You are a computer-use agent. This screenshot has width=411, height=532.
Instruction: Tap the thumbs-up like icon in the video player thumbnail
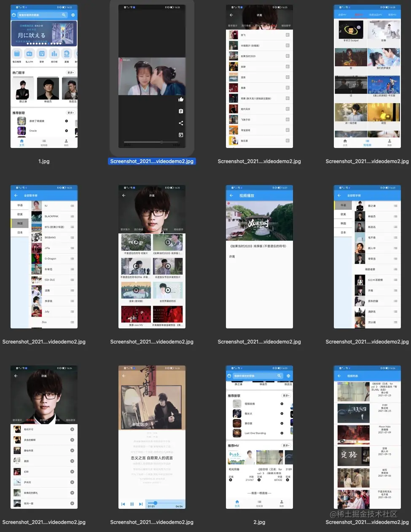[181, 99]
